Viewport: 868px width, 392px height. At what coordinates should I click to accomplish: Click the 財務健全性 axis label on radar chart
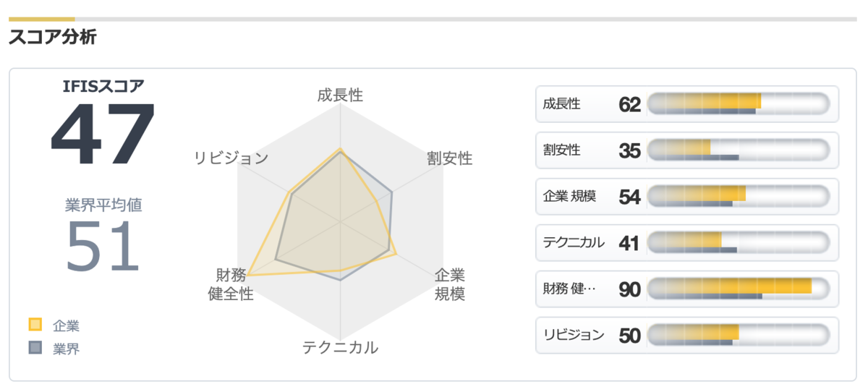click(230, 284)
